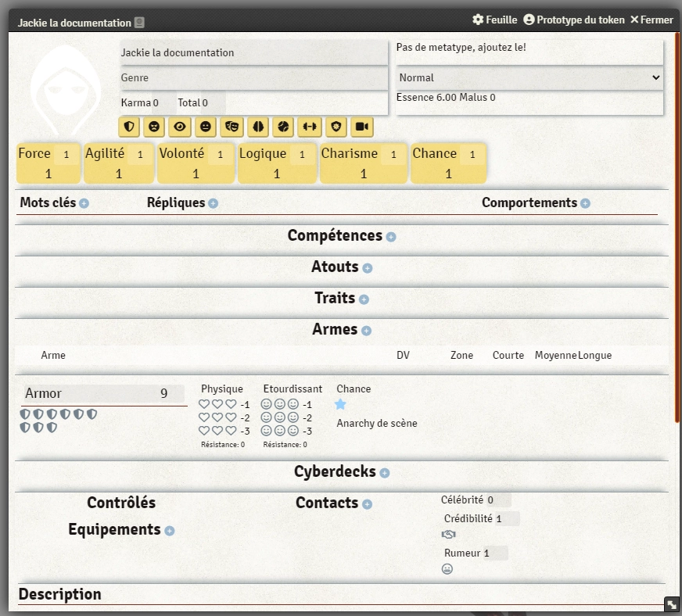Click the dumbbell icon button
The image size is (682, 616).
coord(310,127)
